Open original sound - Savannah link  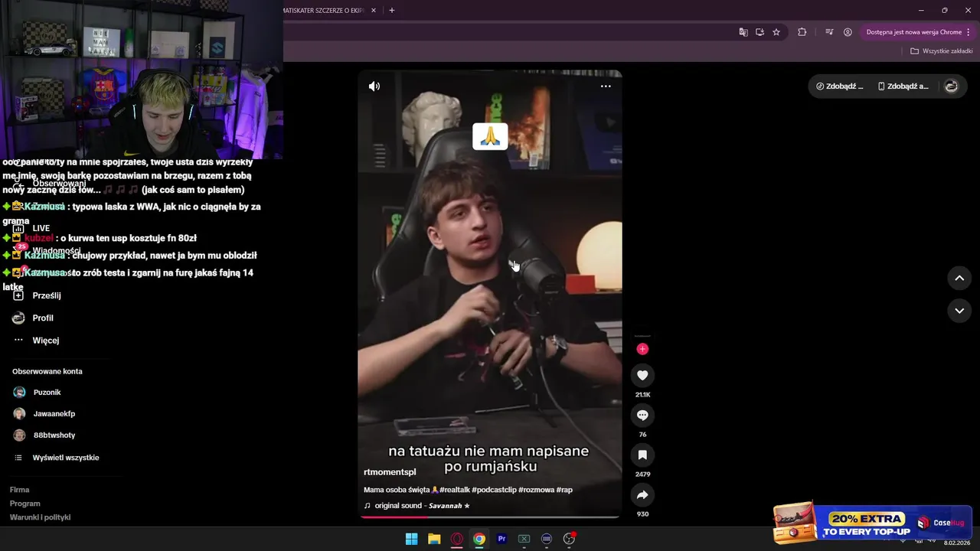point(422,506)
